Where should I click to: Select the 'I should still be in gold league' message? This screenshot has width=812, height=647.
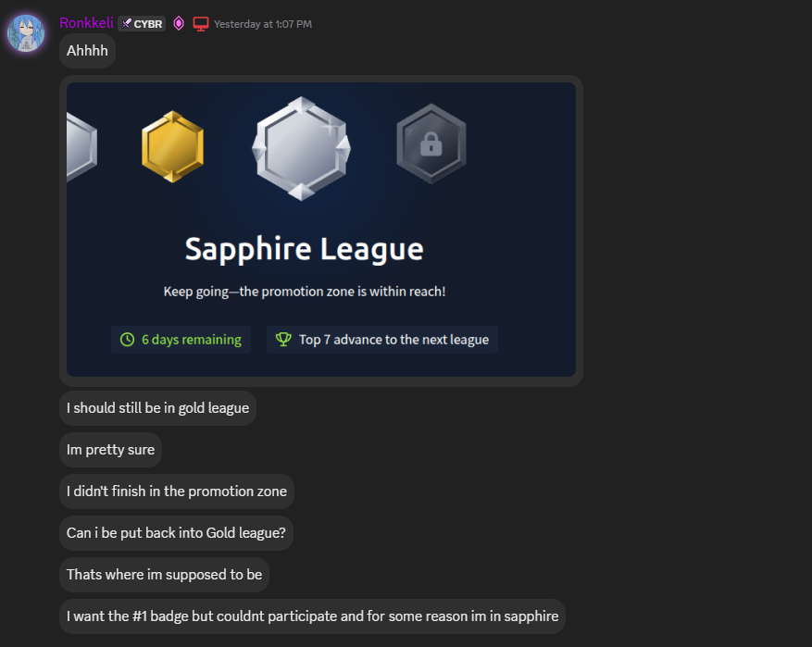(x=158, y=408)
